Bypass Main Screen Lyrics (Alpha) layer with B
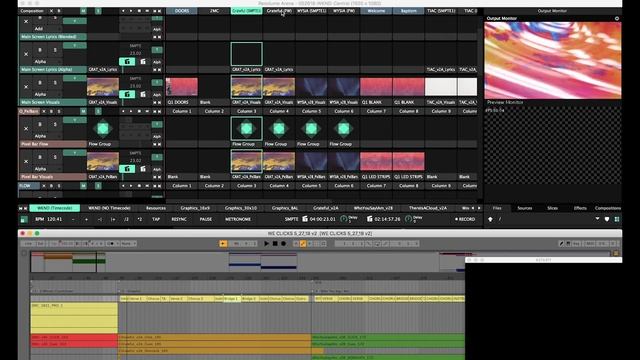Viewport: 640px width, 360px height. point(40,50)
